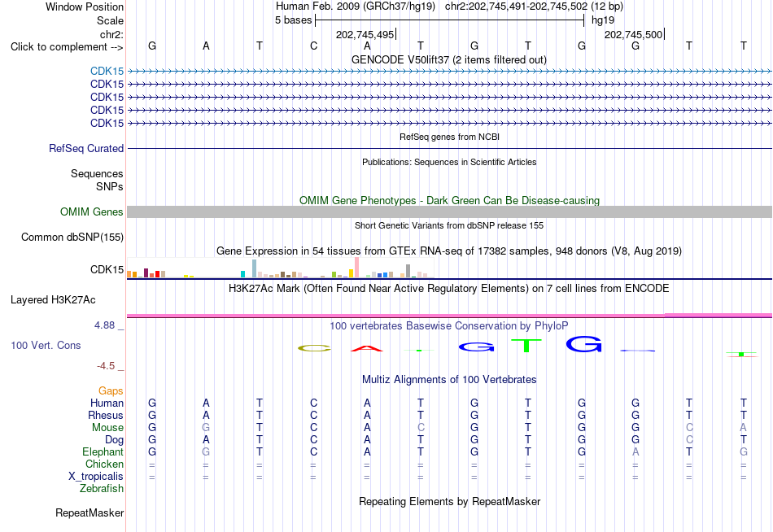Click the CDK15 label beside GTEx bars
773x532 pixels.
click(107, 270)
